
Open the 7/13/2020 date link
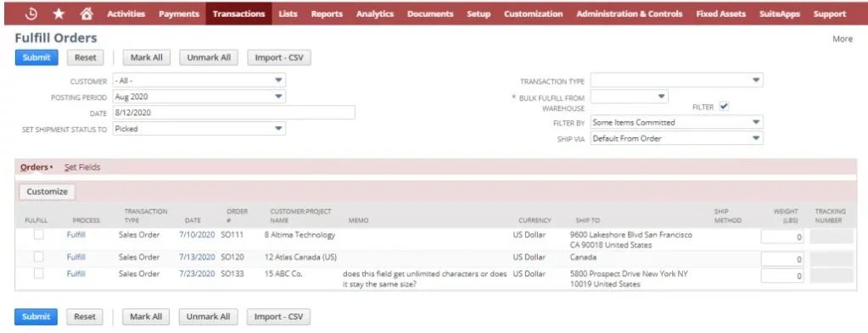point(197,257)
